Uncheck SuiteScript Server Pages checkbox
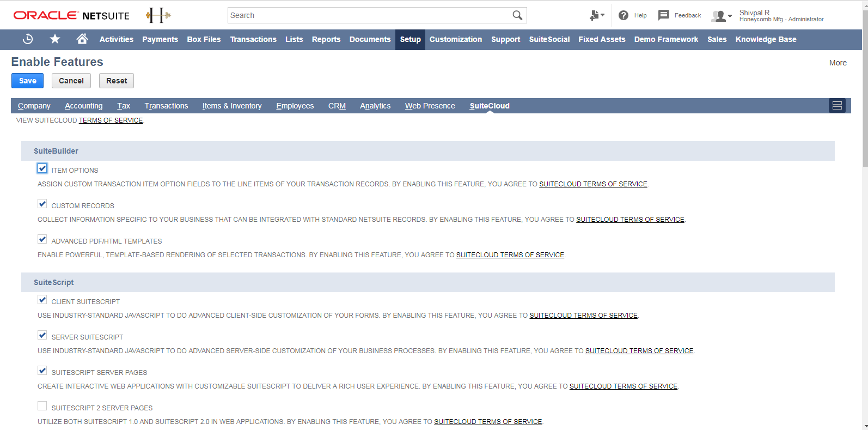This screenshot has height=430, width=868. [x=42, y=371]
